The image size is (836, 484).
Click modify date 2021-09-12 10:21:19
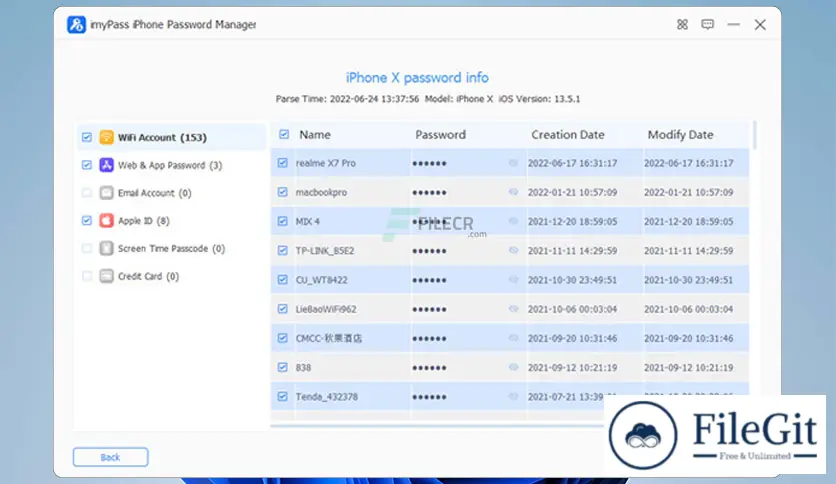[x=688, y=367]
